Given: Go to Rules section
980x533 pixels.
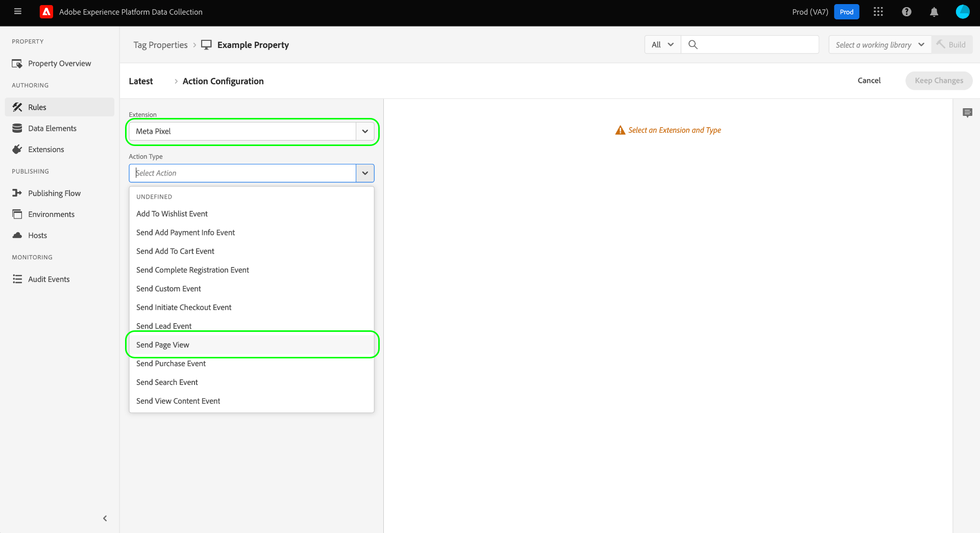Looking at the screenshot, I should (x=60, y=107).
